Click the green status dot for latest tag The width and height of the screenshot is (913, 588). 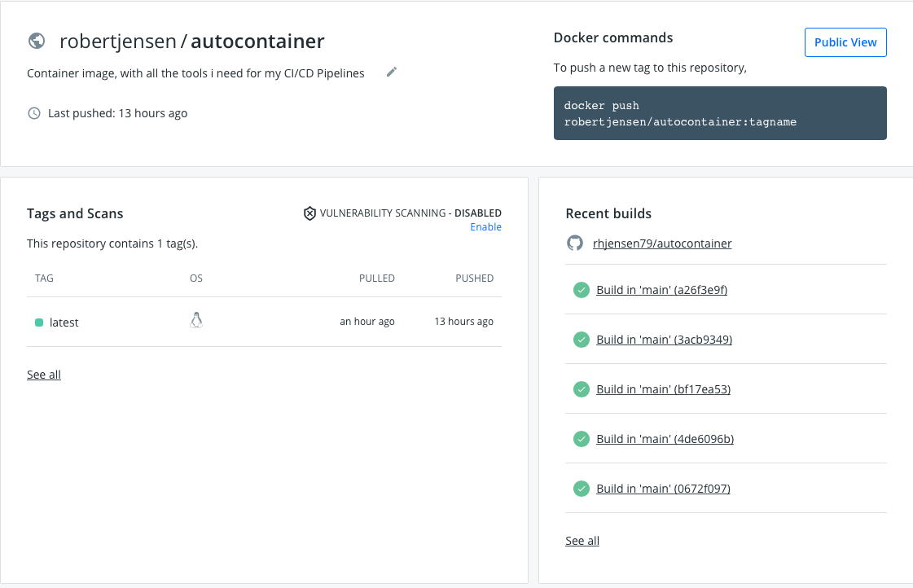(39, 323)
